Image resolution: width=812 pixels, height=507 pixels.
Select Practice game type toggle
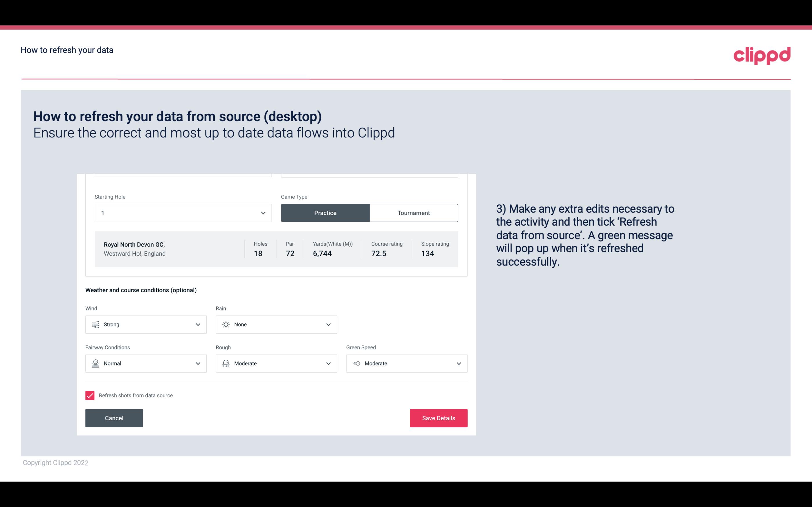(325, 213)
